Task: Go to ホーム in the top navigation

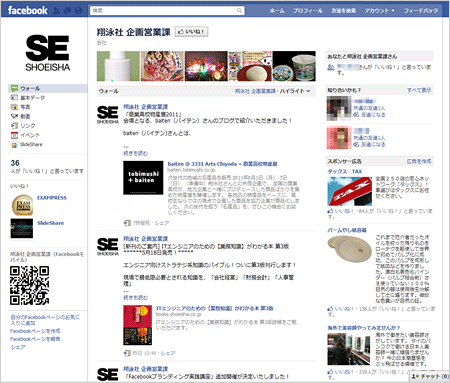Action: (x=277, y=11)
